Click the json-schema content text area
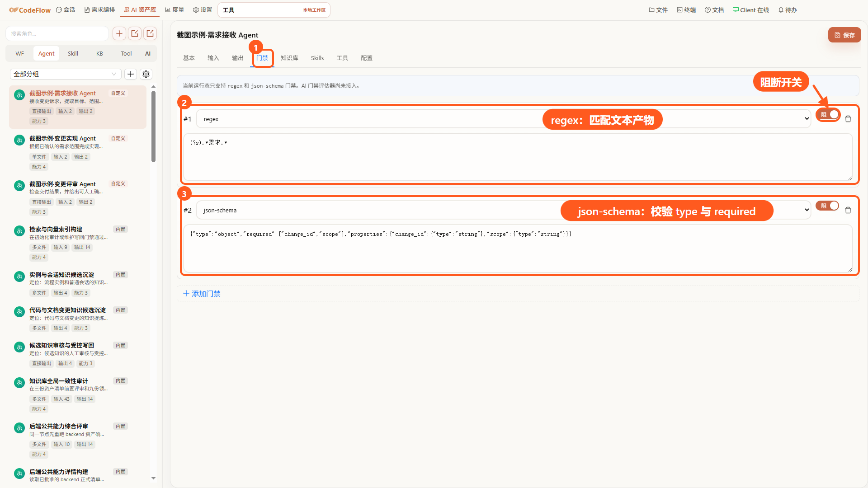868x488 pixels. pos(518,248)
